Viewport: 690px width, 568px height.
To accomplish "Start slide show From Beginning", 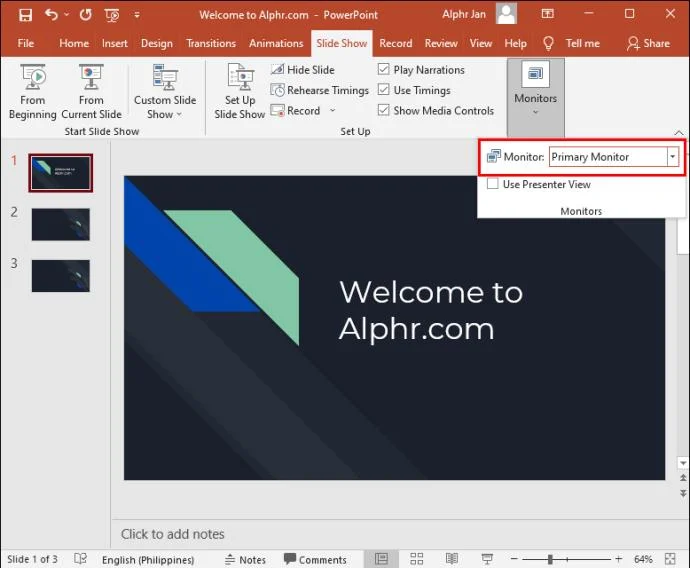I will pyautogui.click(x=33, y=92).
